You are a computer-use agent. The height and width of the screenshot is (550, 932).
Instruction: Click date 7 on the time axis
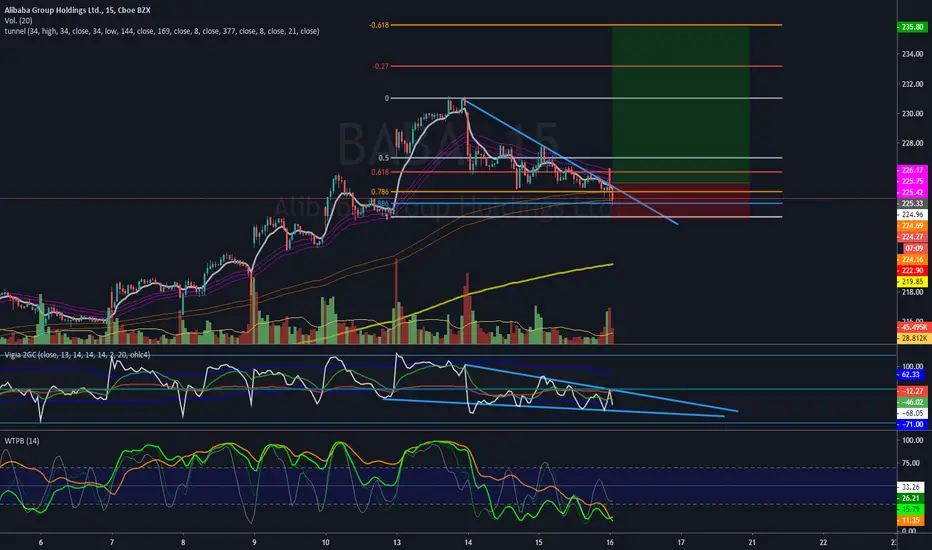coord(112,542)
